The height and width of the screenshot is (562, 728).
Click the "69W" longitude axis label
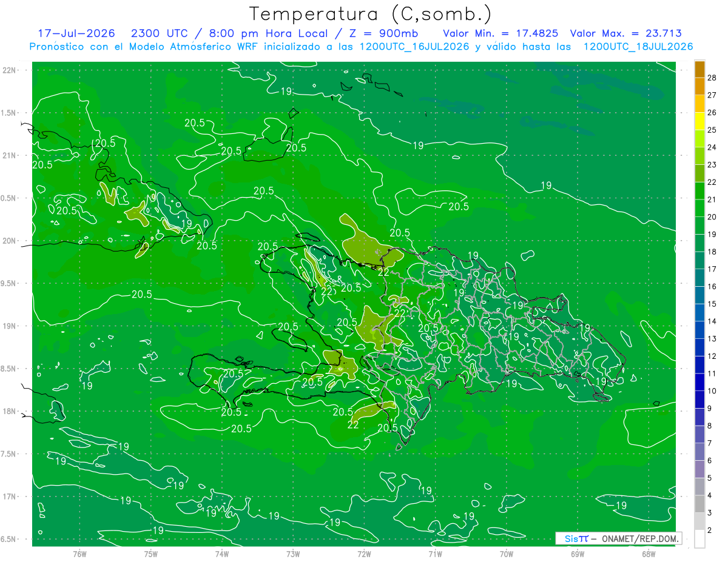click(x=578, y=554)
